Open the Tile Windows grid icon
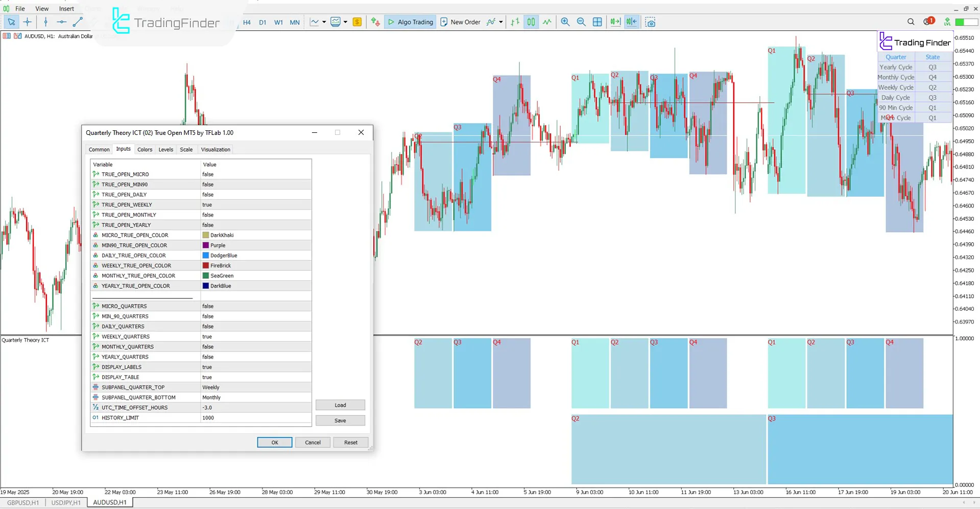This screenshot has height=509, width=980. point(597,22)
